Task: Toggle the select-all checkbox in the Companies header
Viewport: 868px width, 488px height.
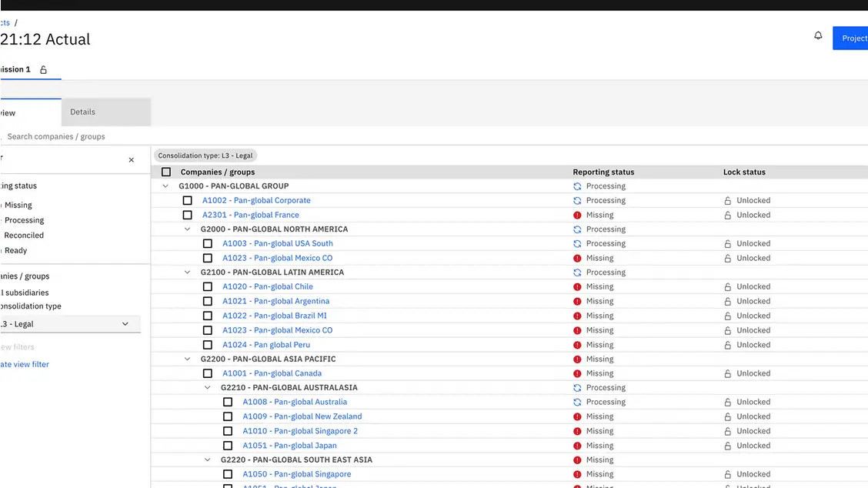Action: [166, 172]
